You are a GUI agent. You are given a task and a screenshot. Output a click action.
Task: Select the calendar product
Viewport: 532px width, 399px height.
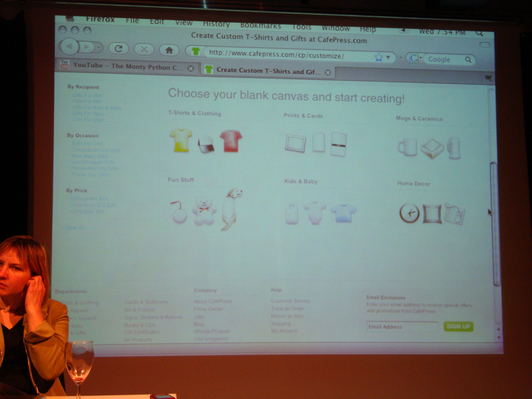[339, 144]
